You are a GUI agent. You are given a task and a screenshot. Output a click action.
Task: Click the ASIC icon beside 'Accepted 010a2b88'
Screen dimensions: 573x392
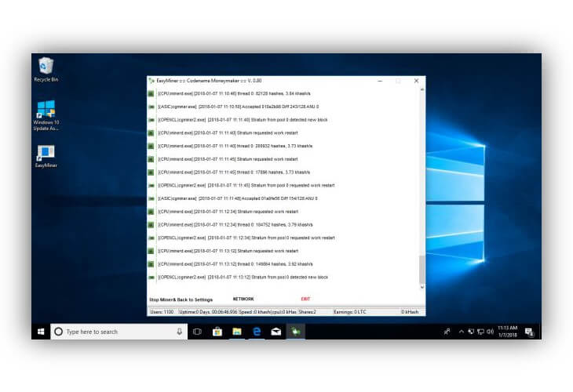click(x=151, y=107)
